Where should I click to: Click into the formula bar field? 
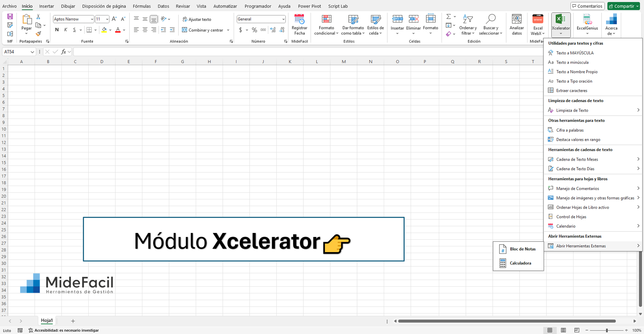[308, 52]
